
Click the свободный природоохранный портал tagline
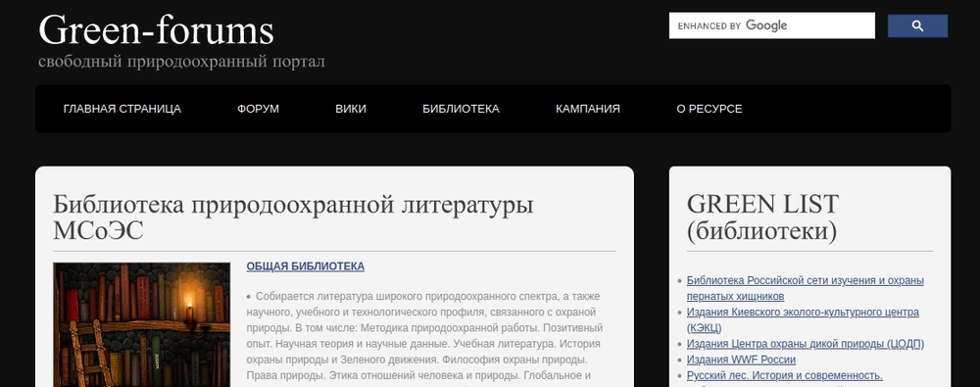(x=181, y=62)
